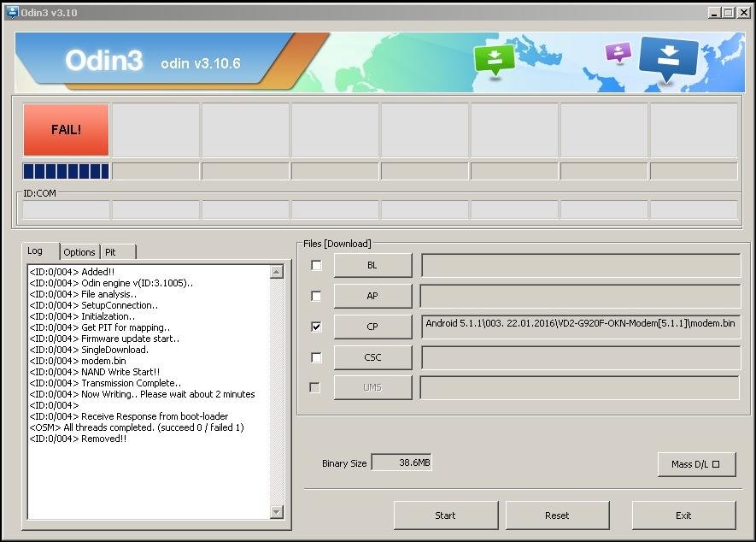
Task: Click log line "Added!!"
Action: tap(73, 272)
